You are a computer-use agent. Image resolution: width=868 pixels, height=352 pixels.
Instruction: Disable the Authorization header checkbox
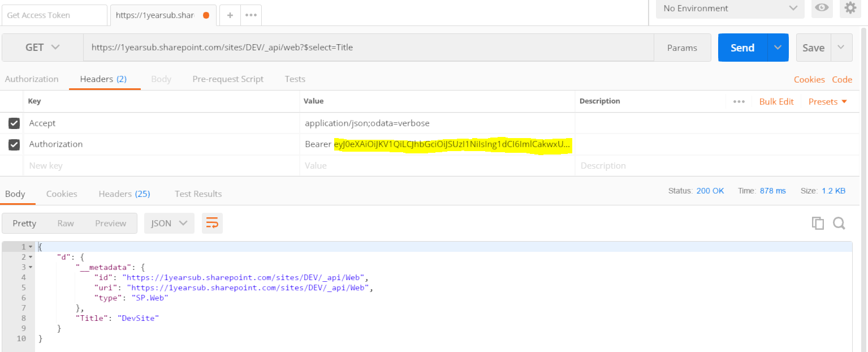(x=14, y=145)
